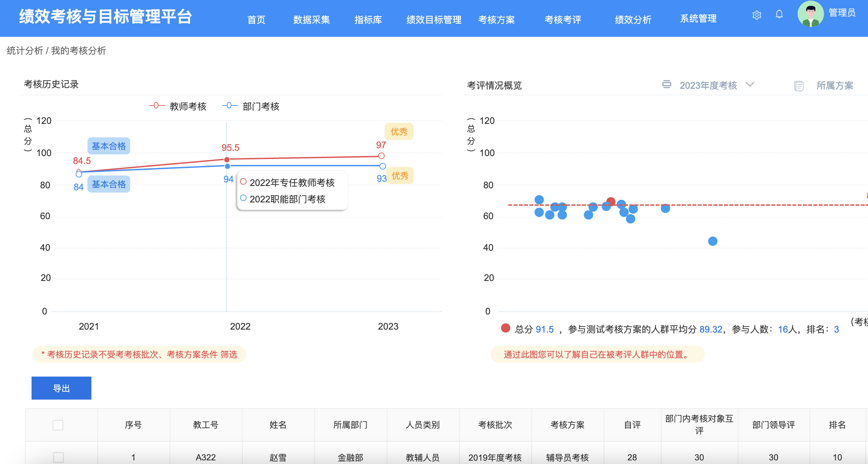Click the notification bell icon
This screenshot has height=464, width=868.
coord(779,14)
